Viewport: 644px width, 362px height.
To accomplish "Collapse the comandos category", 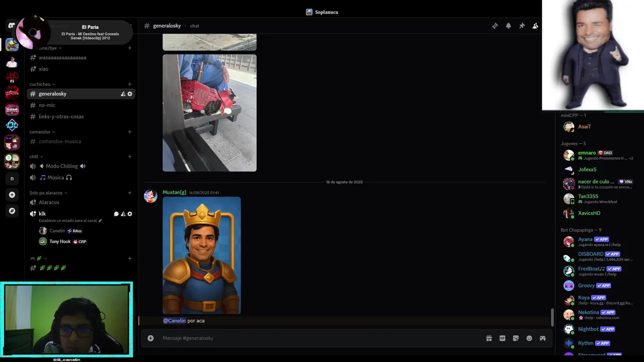I will (x=42, y=132).
